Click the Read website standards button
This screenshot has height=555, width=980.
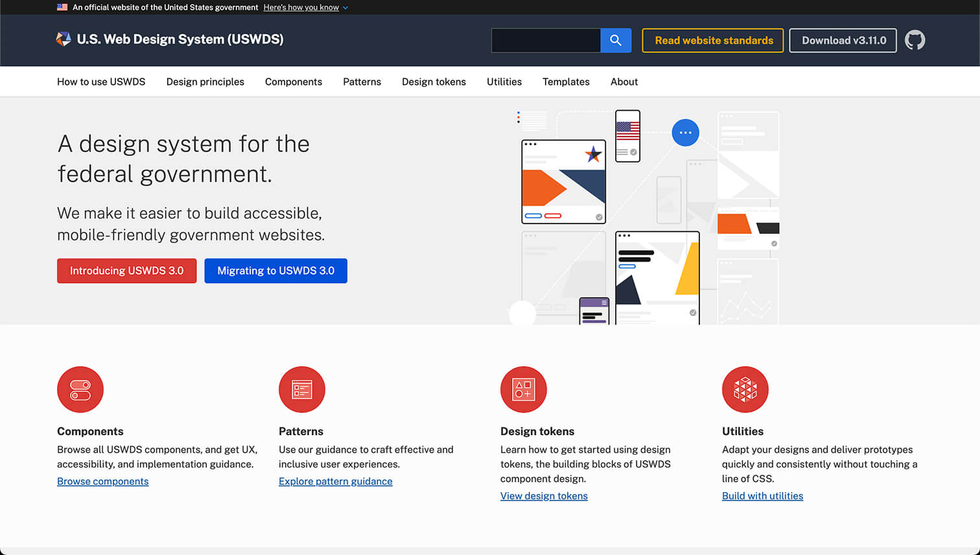(x=713, y=40)
